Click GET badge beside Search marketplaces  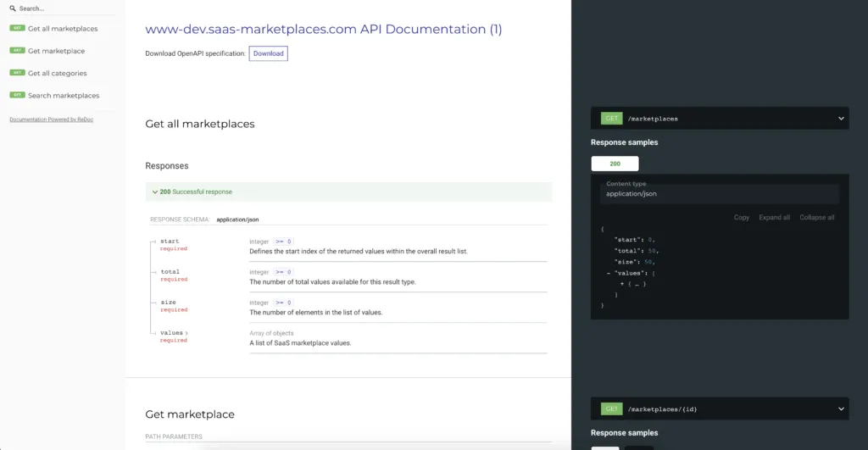point(17,95)
